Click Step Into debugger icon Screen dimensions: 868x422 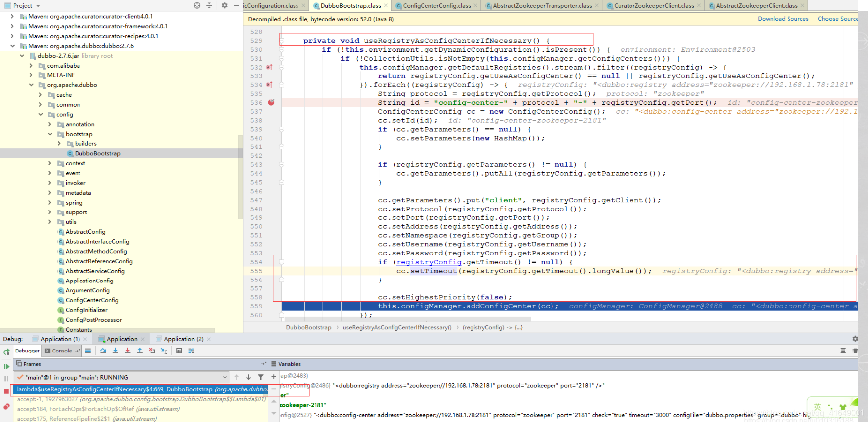[x=115, y=351]
